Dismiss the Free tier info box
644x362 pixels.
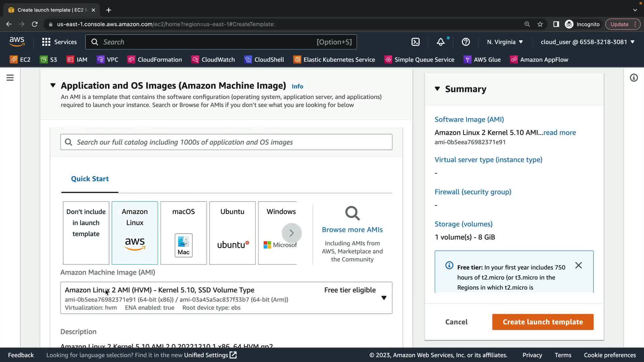coord(578,265)
